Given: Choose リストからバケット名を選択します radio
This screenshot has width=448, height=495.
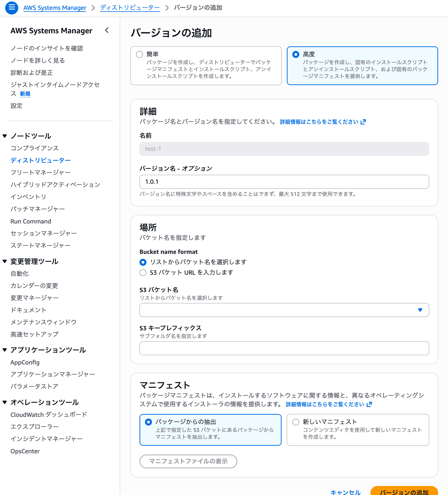Looking at the screenshot, I should pos(143,262).
